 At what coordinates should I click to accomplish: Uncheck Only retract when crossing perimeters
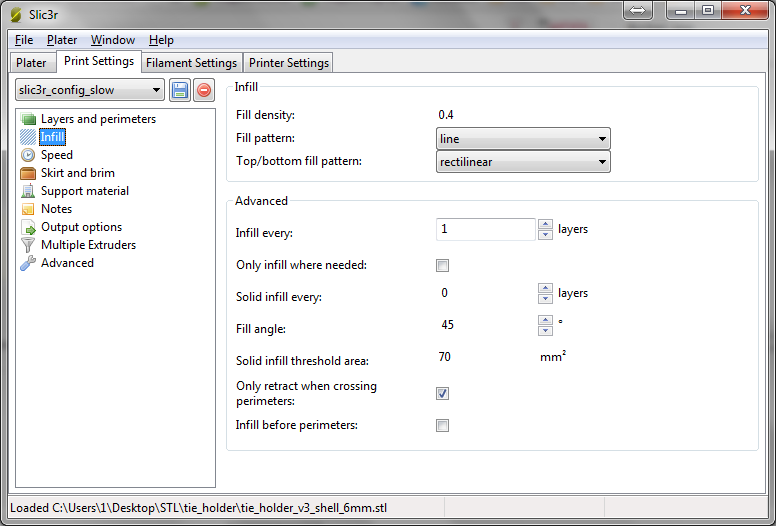tap(442, 393)
